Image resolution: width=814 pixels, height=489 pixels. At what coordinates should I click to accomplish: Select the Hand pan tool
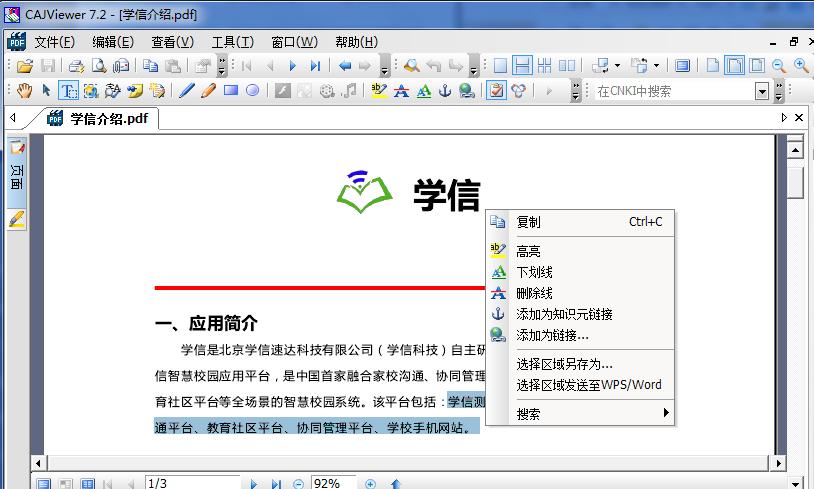(x=24, y=91)
